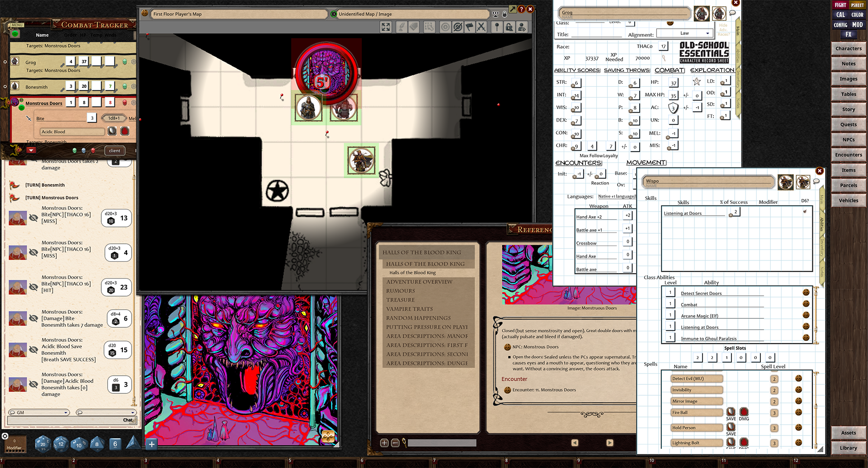Click the Acidic Blood save shield icon

112,131
